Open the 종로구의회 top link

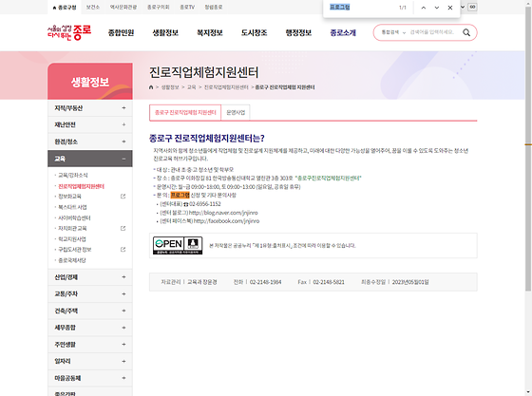tap(158, 7)
